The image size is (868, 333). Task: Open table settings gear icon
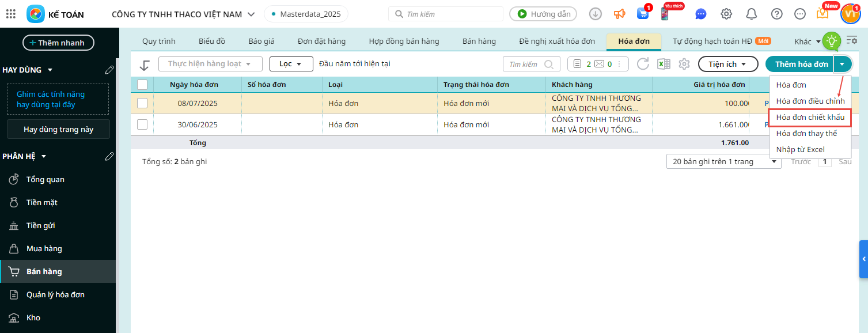684,64
